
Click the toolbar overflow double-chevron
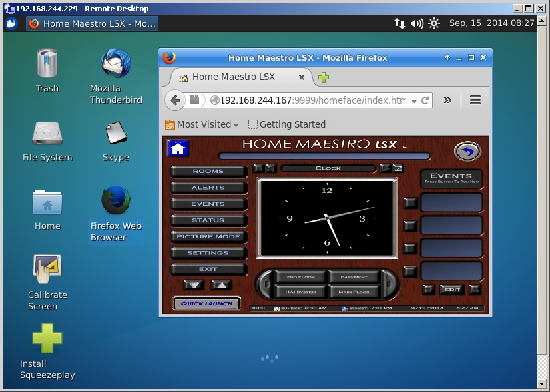(447, 100)
